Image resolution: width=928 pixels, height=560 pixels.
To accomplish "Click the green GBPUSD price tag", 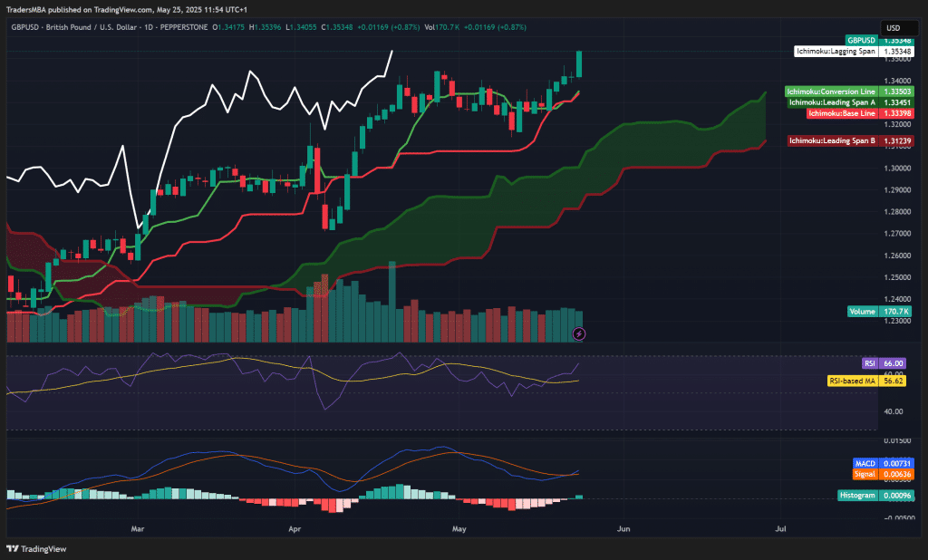I will pos(862,40).
